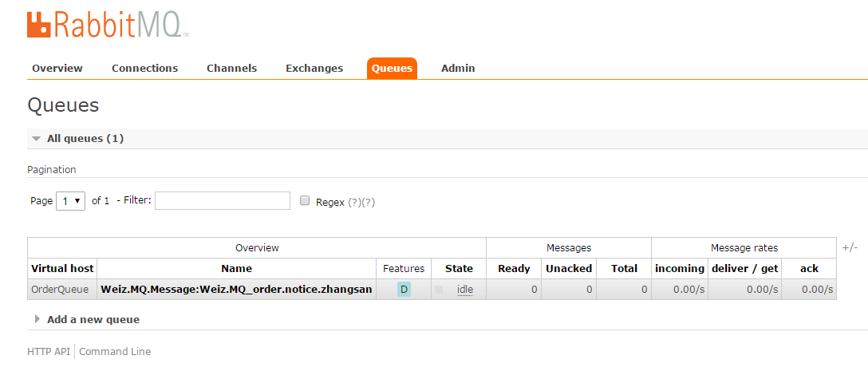868x379 pixels.
Task: Click the durable D feature badge
Action: coord(404,289)
